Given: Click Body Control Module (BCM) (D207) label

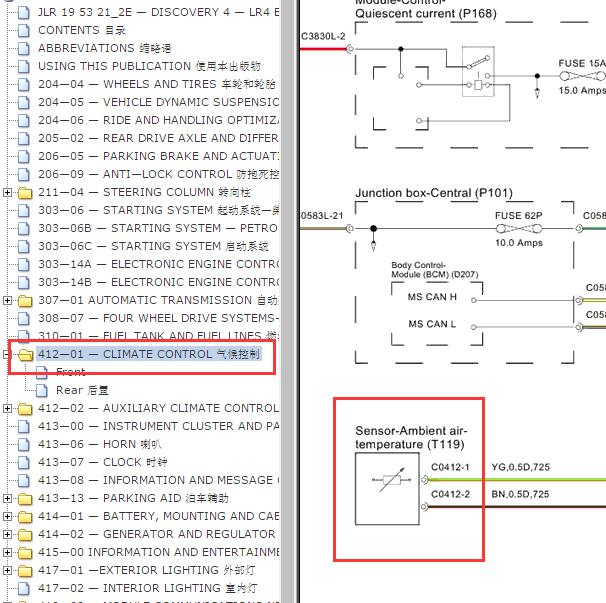Looking at the screenshot, I should click(435, 270).
